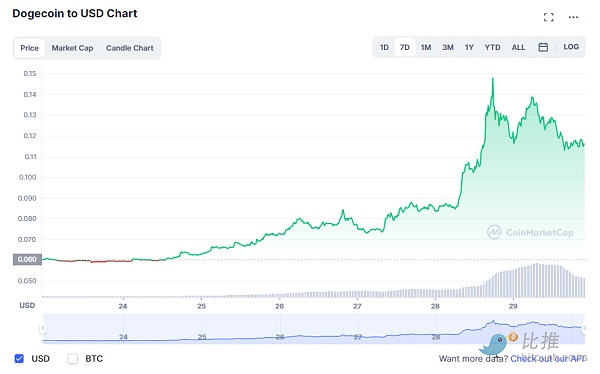Enable the BTC checkbox
The height and width of the screenshot is (374, 600).
click(73, 359)
